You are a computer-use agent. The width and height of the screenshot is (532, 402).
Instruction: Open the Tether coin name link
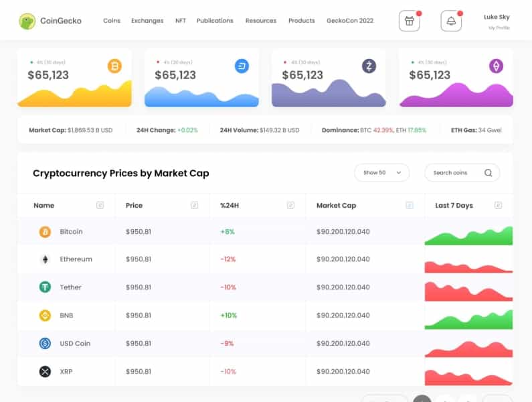70,287
